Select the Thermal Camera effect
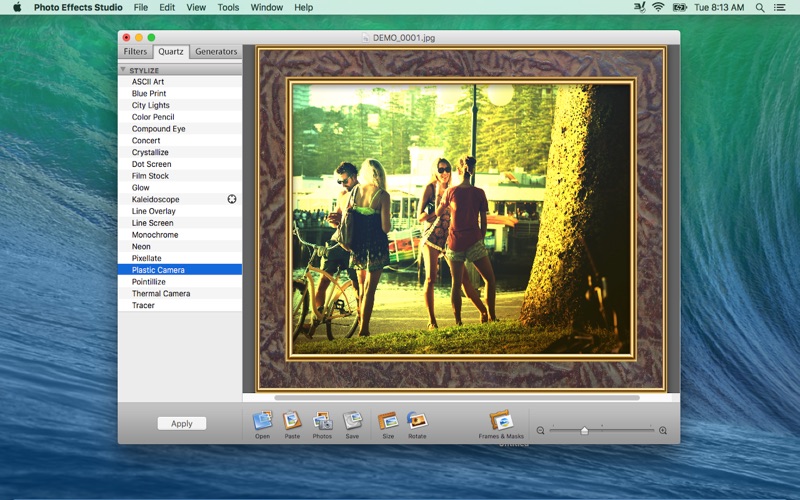 [x=160, y=293]
